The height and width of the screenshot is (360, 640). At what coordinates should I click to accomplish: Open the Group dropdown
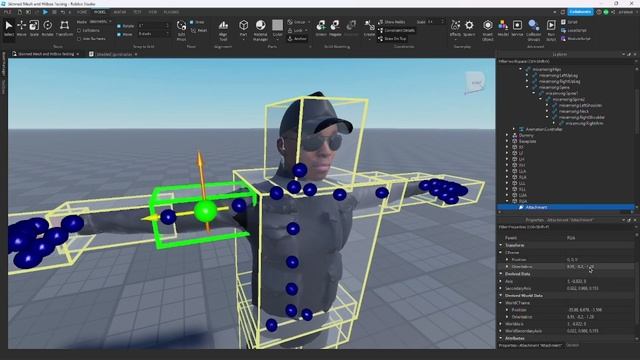[309, 22]
